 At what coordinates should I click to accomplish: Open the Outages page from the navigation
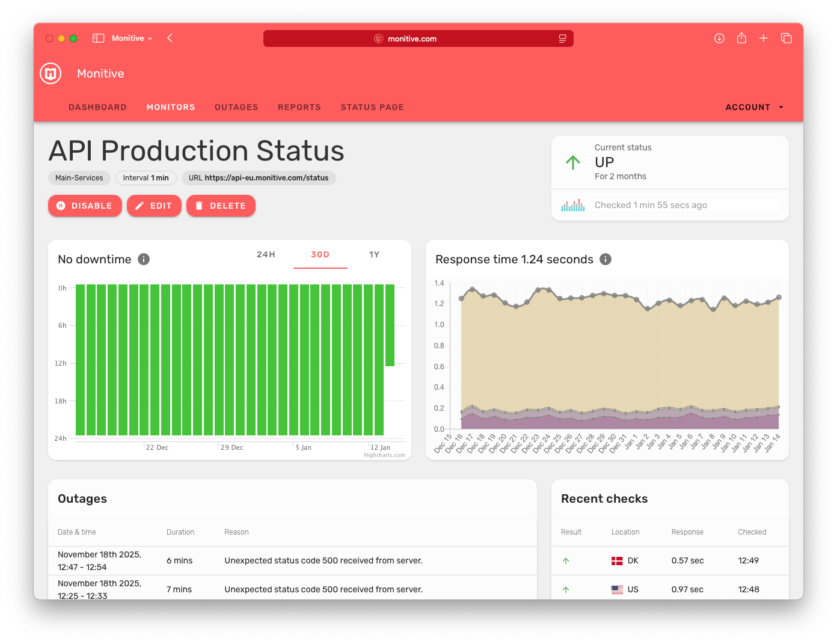point(236,107)
